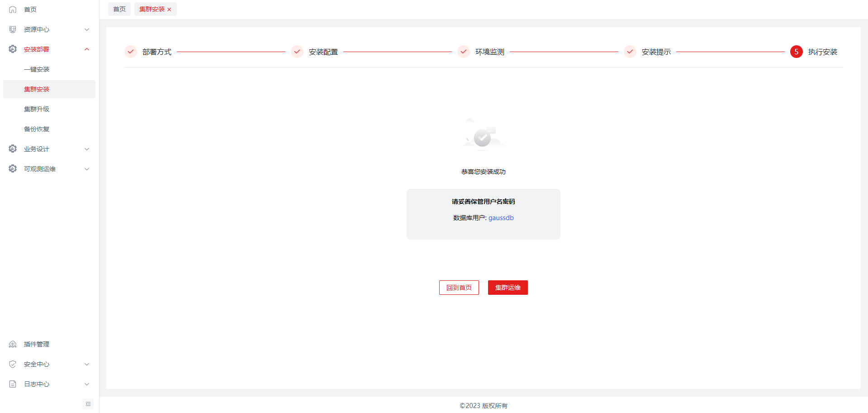Image resolution: width=868 pixels, height=413 pixels.
Task: Open 一键安装 in the sidebar
Action: (37, 69)
